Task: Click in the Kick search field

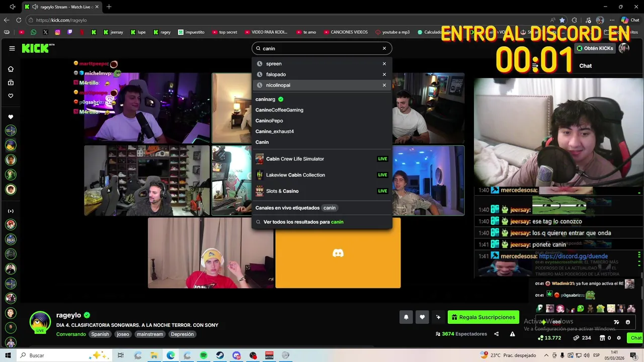Action: 322,48
